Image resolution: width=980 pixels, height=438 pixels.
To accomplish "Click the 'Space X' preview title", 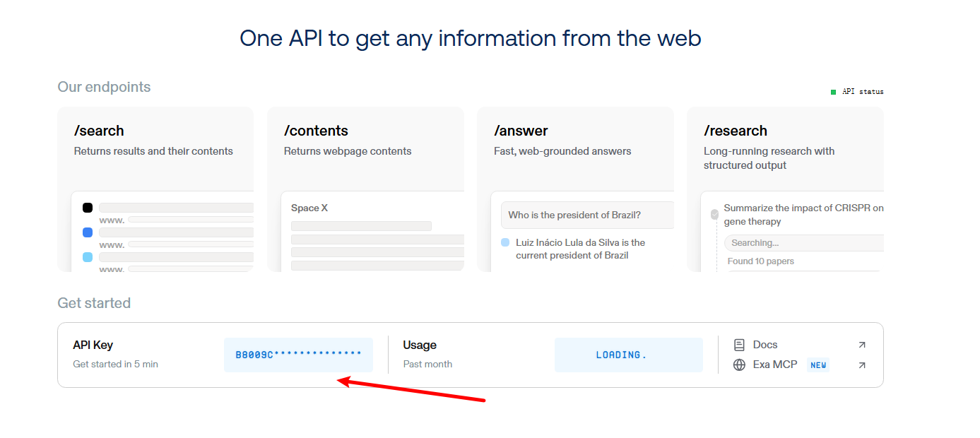I will pos(309,208).
